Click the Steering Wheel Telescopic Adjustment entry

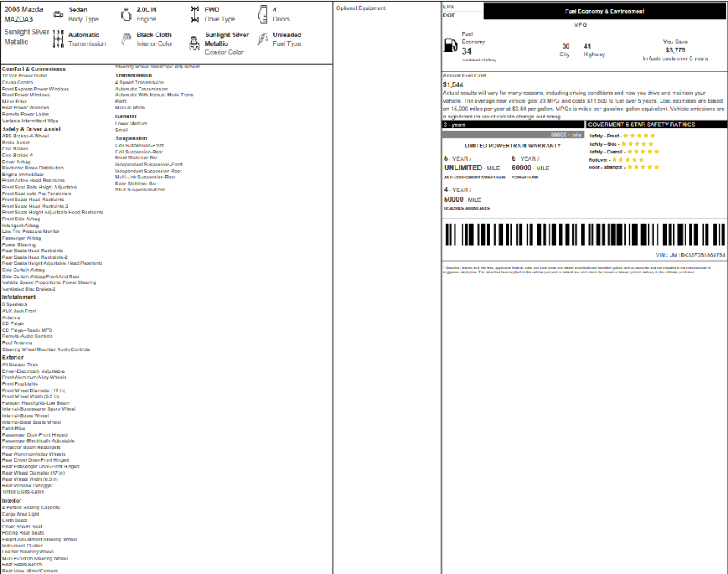coord(157,67)
